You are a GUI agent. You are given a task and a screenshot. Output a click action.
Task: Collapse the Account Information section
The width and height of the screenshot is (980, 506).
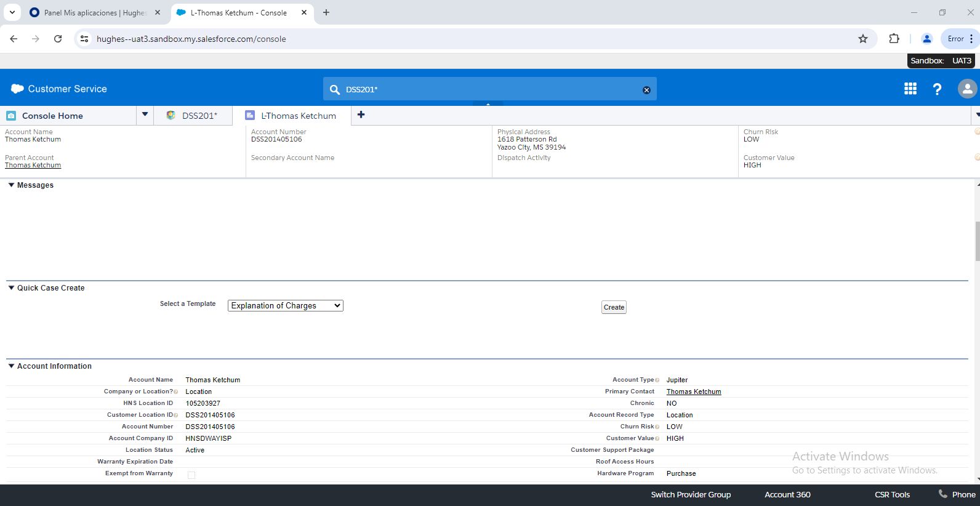(x=11, y=366)
